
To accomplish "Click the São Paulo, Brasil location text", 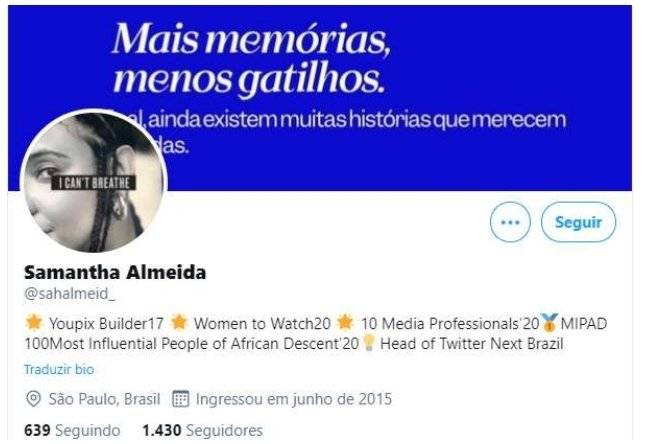I will click(104, 399).
